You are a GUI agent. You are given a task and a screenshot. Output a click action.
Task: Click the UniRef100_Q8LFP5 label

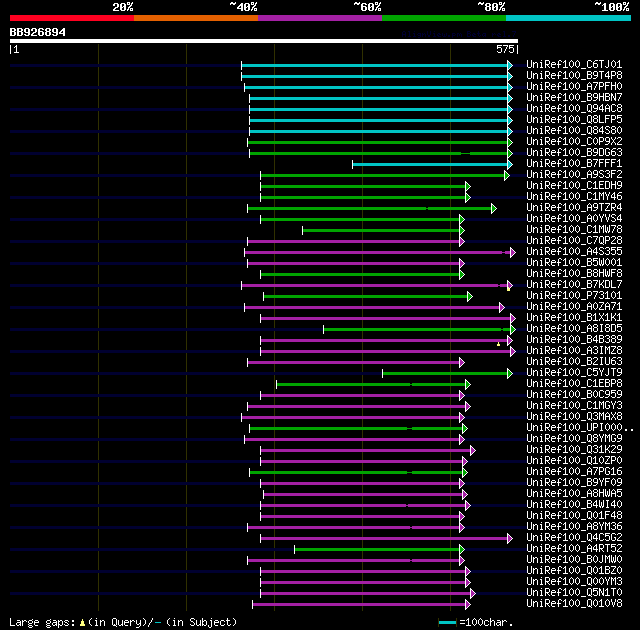pos(574,120)
